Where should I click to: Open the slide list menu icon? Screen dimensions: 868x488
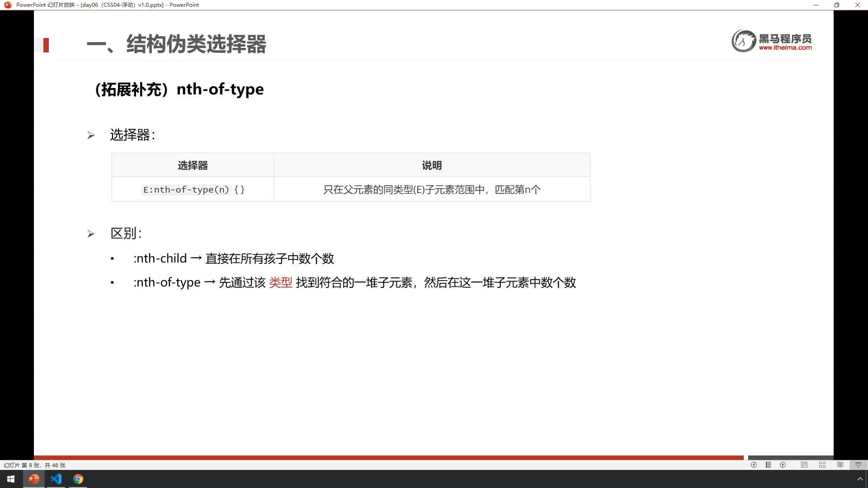tap(768, 465)
